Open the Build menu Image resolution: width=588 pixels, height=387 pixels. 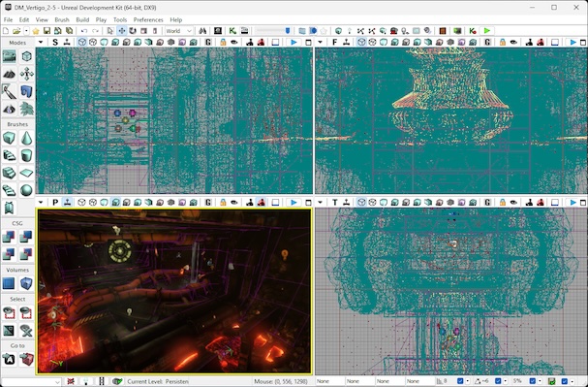[x=82, y=19]
